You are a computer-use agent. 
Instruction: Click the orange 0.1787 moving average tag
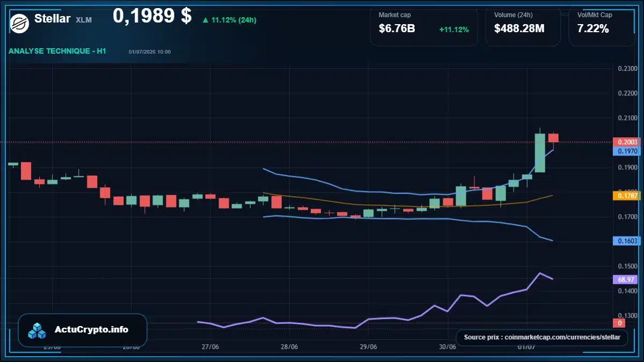(x=627, y=196)
